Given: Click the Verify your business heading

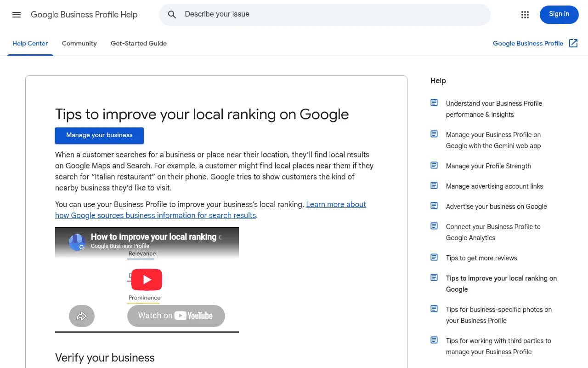Looking at the screenshot, I should [105, 358].
